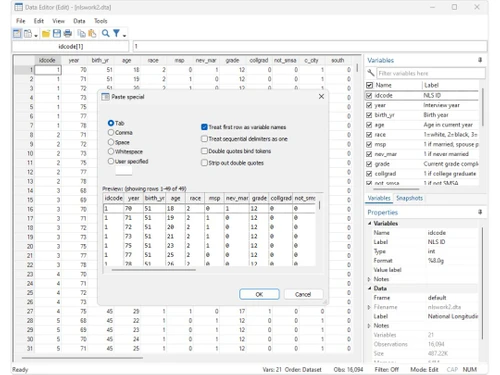500x375 pixels.
Task: Close the Paste special dialog with X
Action: click(321, 96)
